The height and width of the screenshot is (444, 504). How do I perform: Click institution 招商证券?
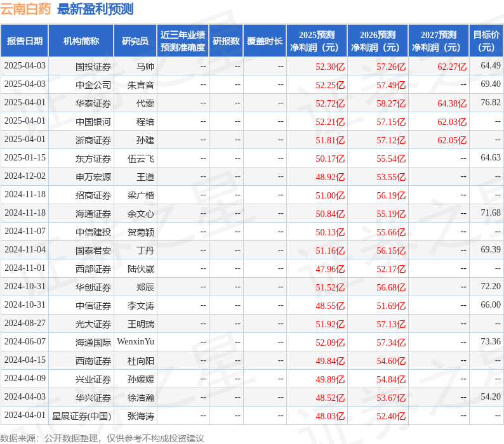[x=93, y=195]
